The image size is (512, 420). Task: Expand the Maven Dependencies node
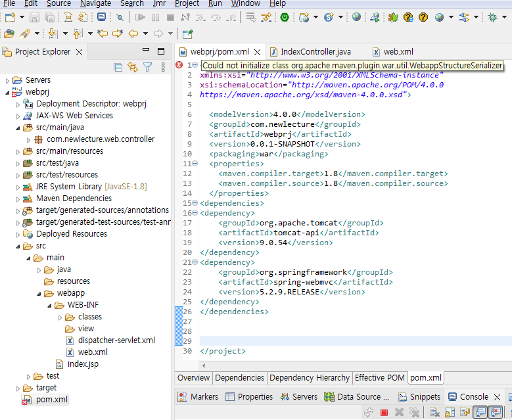coord(18,199)
